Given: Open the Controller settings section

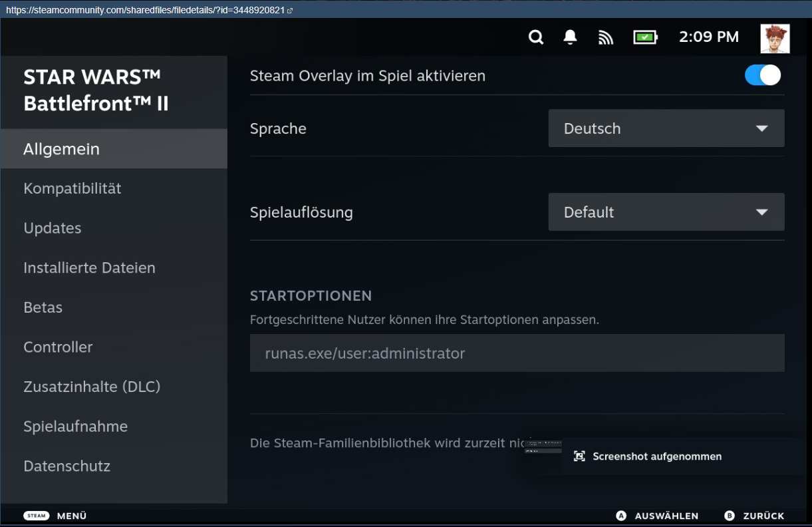Looking at the screenshot, I should [x=114, y=347].
